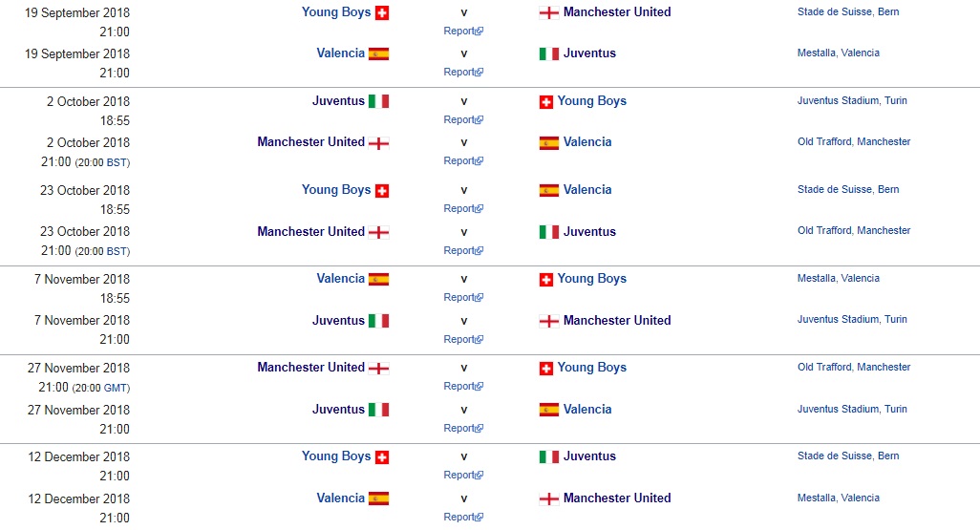Image resolution: width=980 pixels, height=530 pixels.
Task: Click Swiss flag beside Young Boys, 7 November
Action: coord(546,280)
